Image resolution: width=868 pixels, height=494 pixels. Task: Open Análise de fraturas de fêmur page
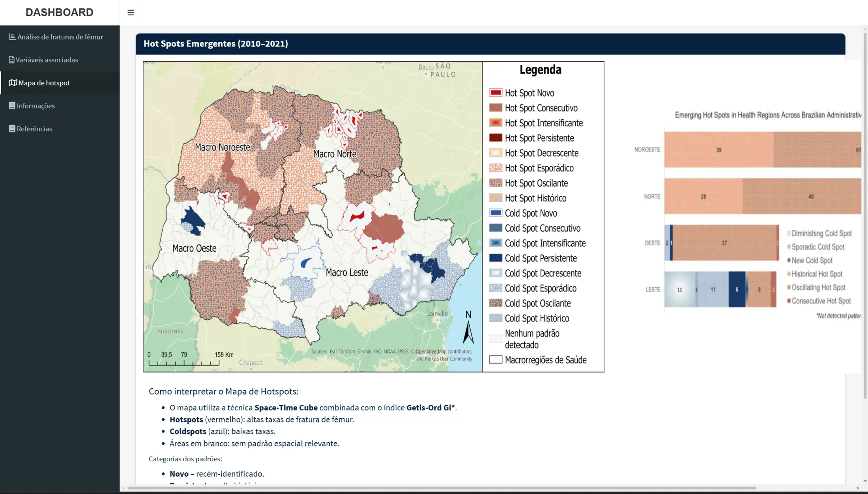click(60, 37)
